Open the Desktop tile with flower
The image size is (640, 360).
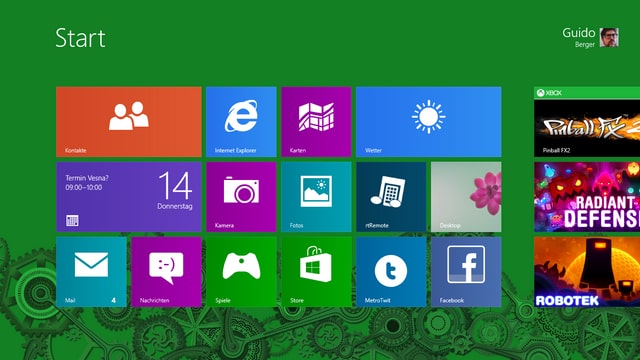(466, 197)
